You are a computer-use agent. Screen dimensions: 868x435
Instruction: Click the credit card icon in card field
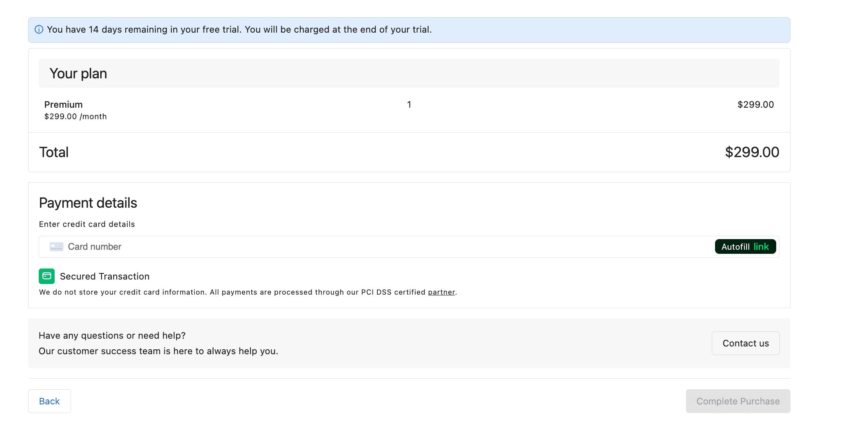[x=56, y=246]
